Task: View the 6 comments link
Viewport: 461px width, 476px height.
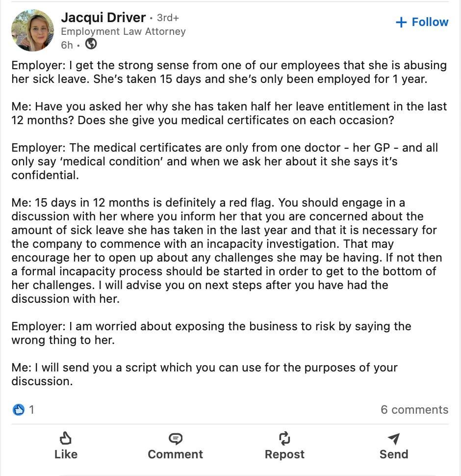Action: pos(414,410)
